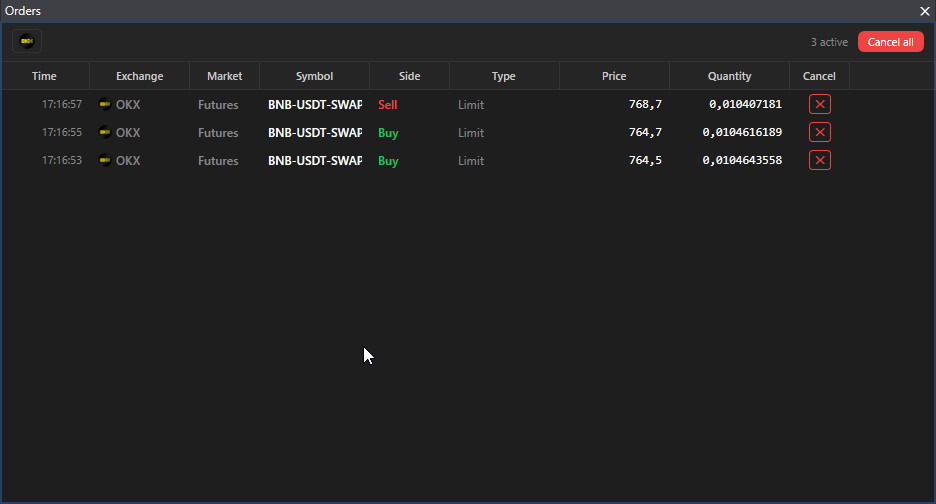Select the price value 764,7
This screenshot has height=504, width=936.
pyautogui.click(x=645, y=132)
